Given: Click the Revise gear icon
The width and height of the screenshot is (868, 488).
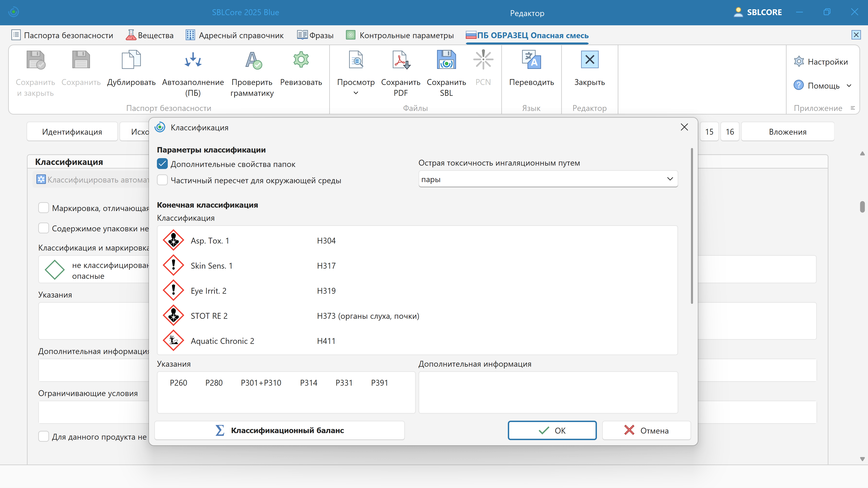Looking at the screenshot, I should [x=301, y=60].
